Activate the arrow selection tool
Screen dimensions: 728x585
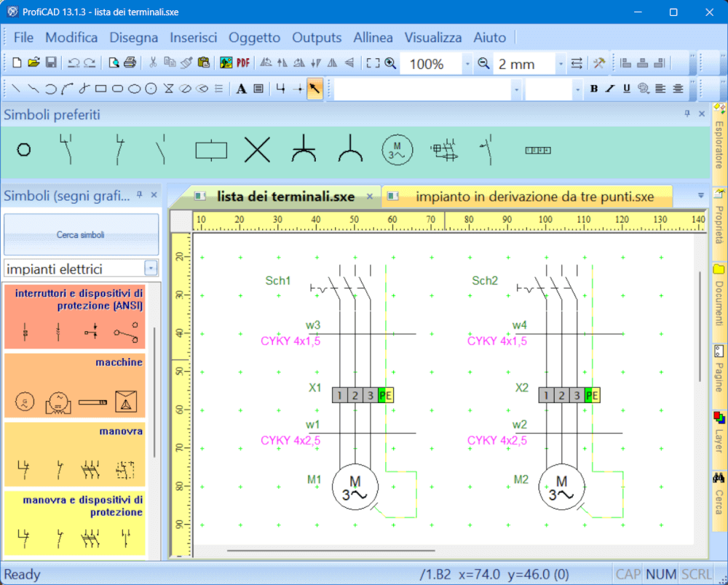point(314,89)
